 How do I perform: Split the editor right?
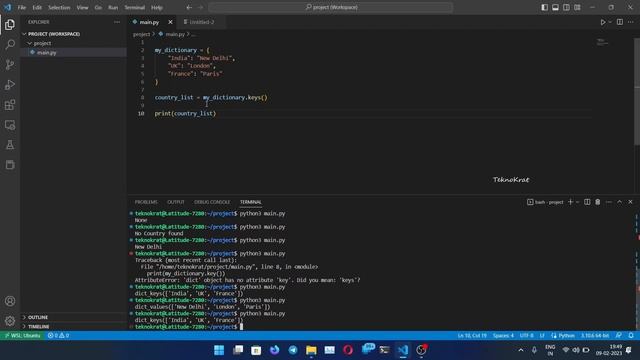(x=620, y=22)
